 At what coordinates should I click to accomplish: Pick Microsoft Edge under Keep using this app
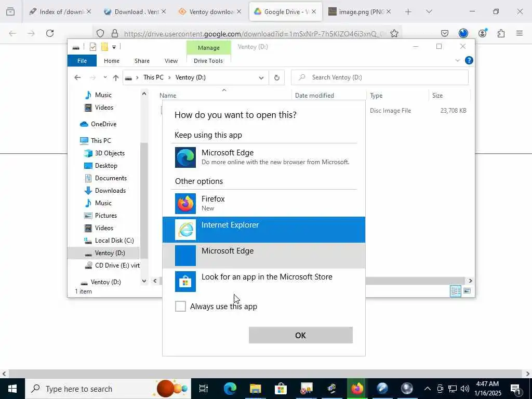263,157
